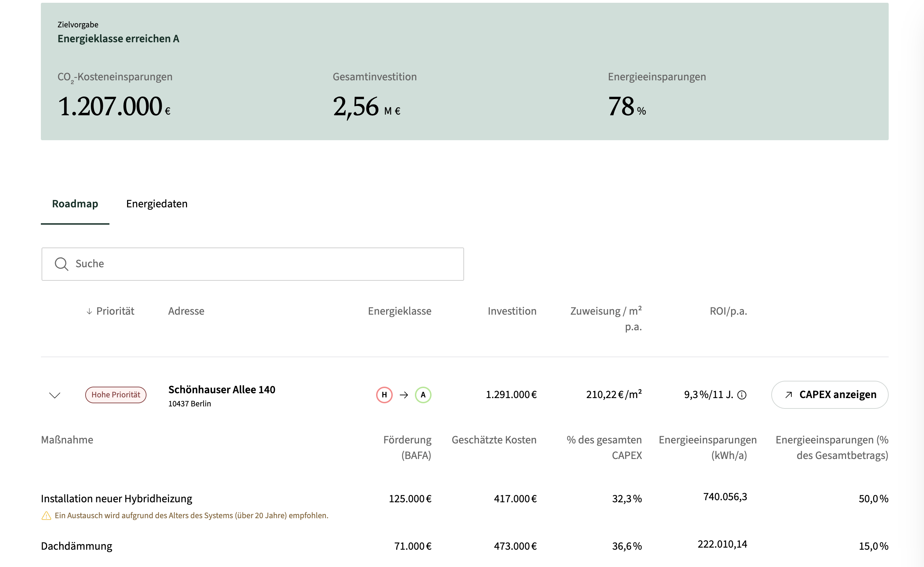
Task: Sort table by Priorität column
Action: click(115, 311)
